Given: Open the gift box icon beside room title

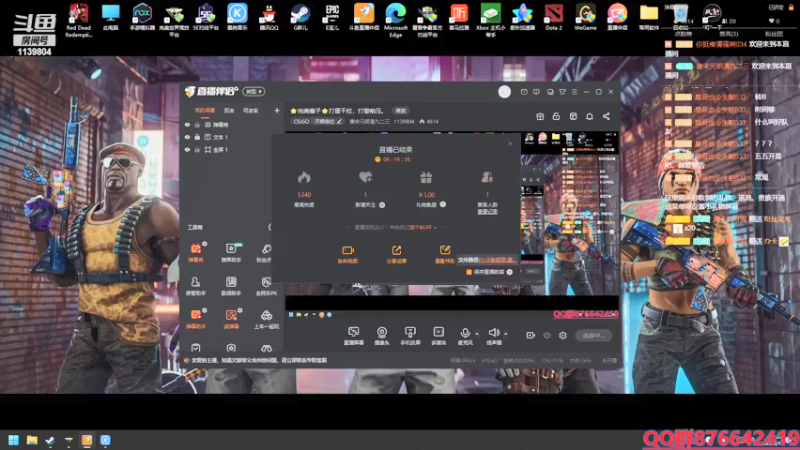Looking at the screenshot, I should (540, 116).
